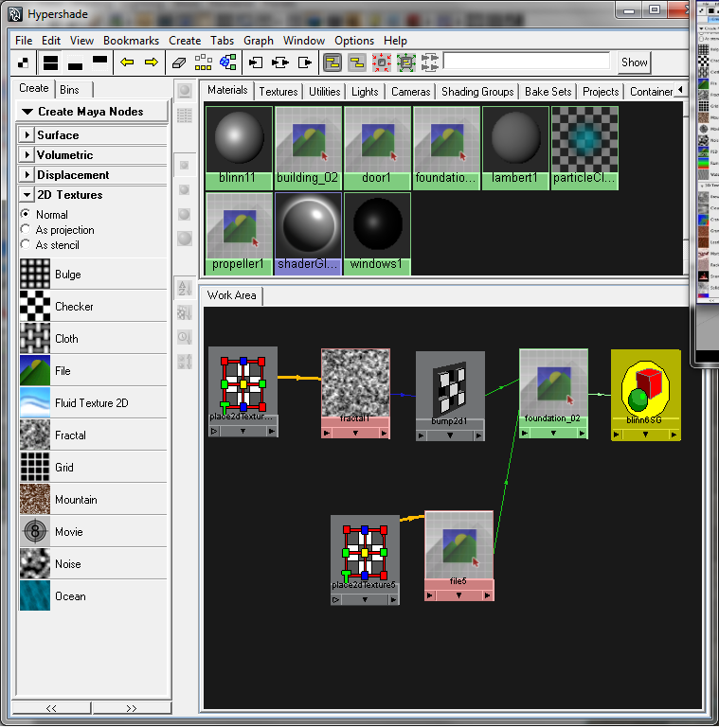Screen dimensions: 719x728
Task: Open the Bookmarks menu
Action: point(131,41)
